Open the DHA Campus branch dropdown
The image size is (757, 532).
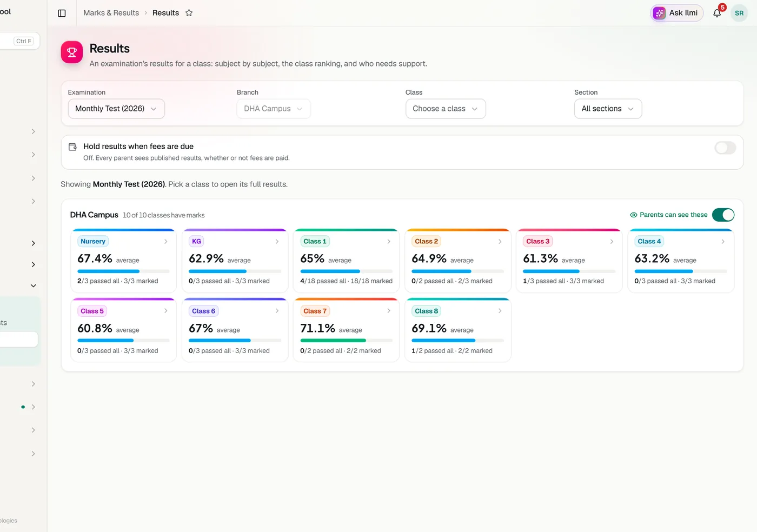pyautogui.click(x=274, y=109)
